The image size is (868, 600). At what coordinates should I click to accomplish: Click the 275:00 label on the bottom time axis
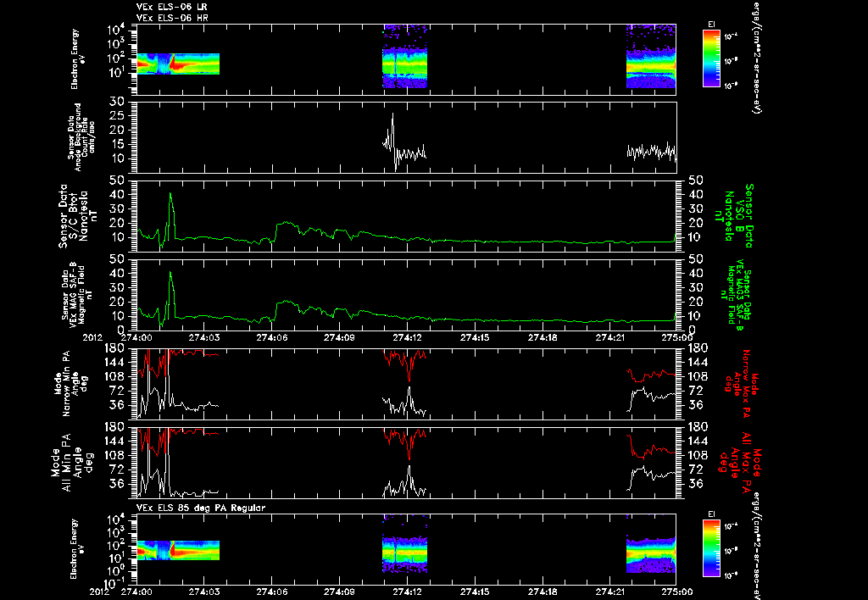point(676,592)
